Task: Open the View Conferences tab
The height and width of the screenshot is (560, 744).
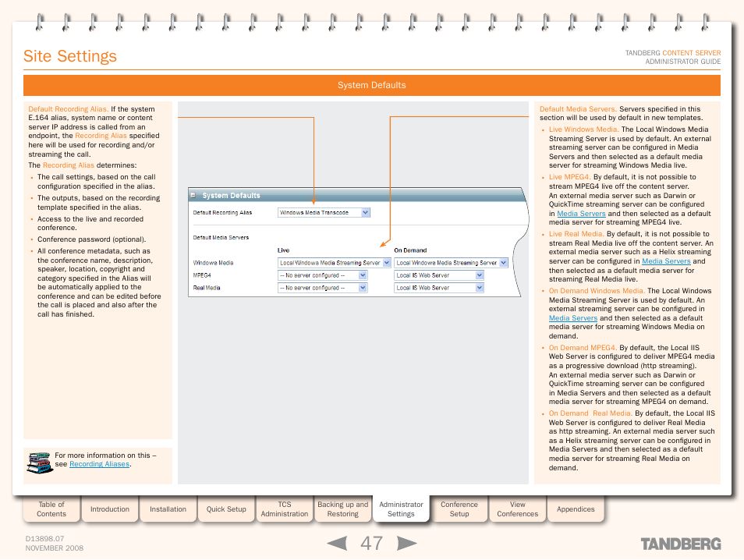Action: pos(518,509)
